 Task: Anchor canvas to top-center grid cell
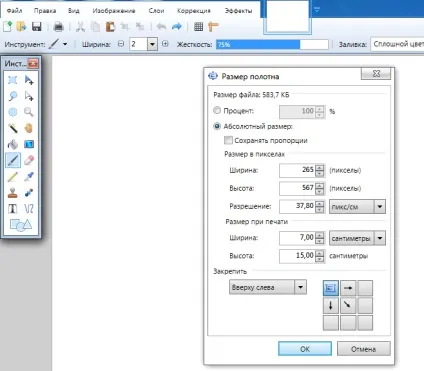pos(348,288)
